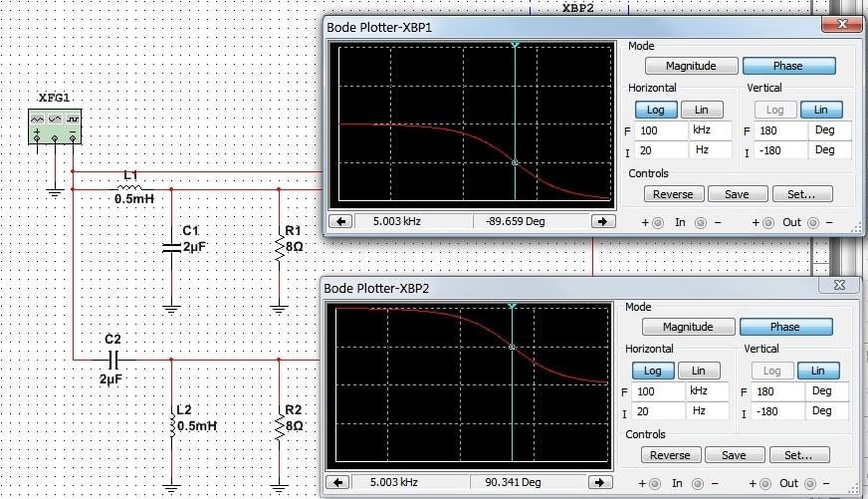Click triangle wave icon on XFG1 generator
Screen dimensions: 868x499
55,120
